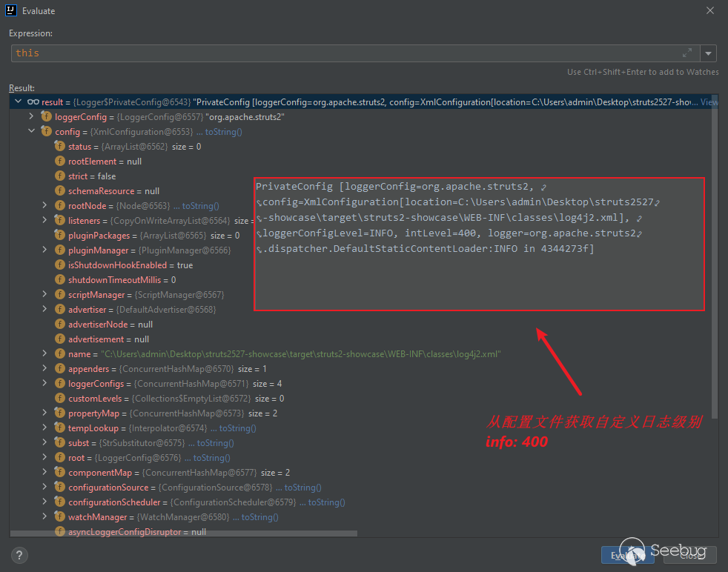Expand the loggerConfig tree node

(x=30, y=117)
